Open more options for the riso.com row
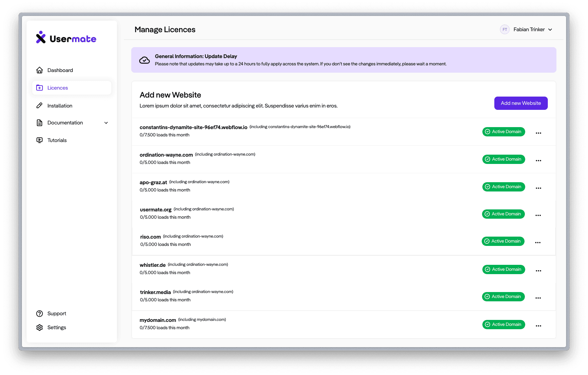The image size is (588, 375). (538, 243)
